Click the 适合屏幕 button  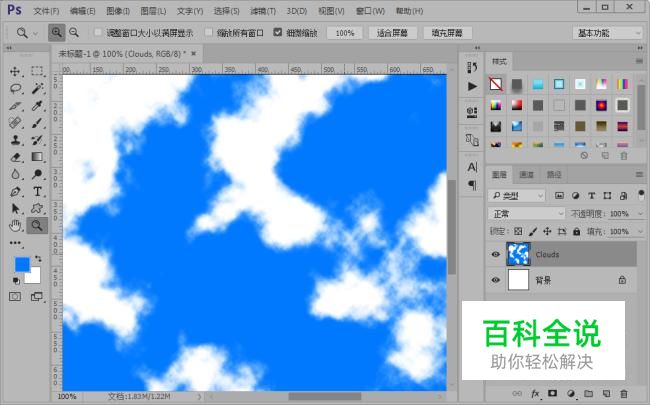[392, 33]
